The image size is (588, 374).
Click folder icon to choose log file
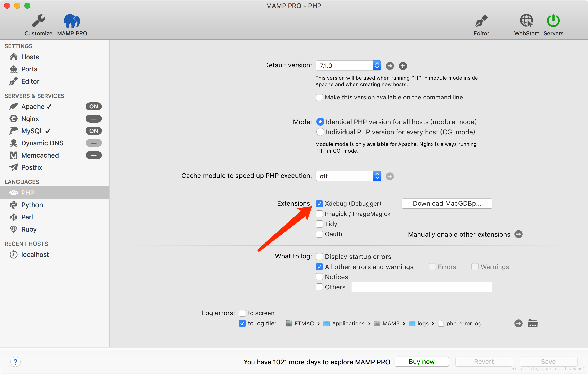532,323
